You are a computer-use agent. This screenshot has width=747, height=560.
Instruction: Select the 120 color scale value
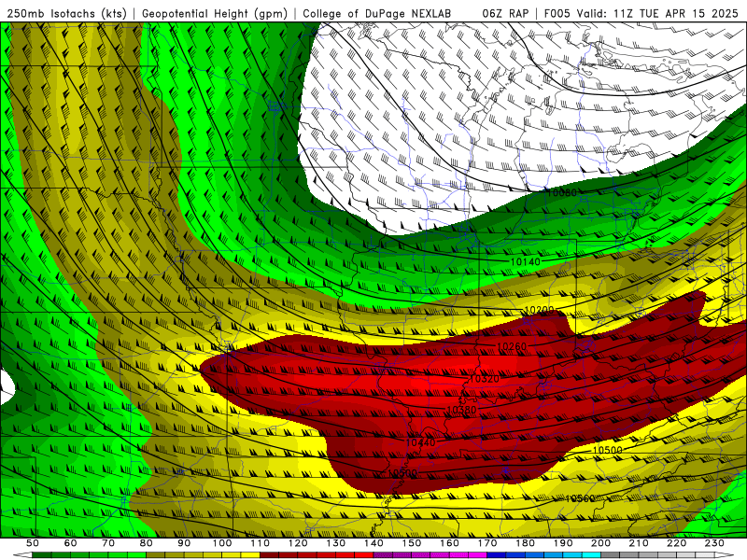click(x=298, y=543)
